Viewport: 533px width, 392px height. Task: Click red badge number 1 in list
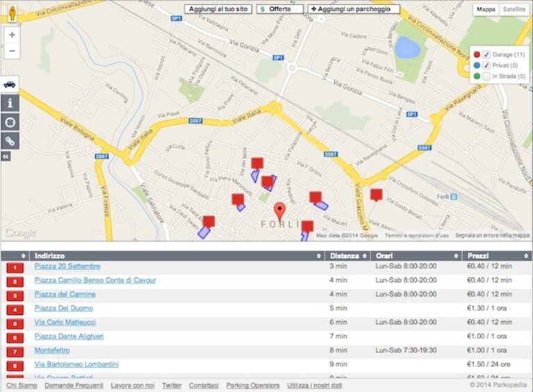(15, 268)
